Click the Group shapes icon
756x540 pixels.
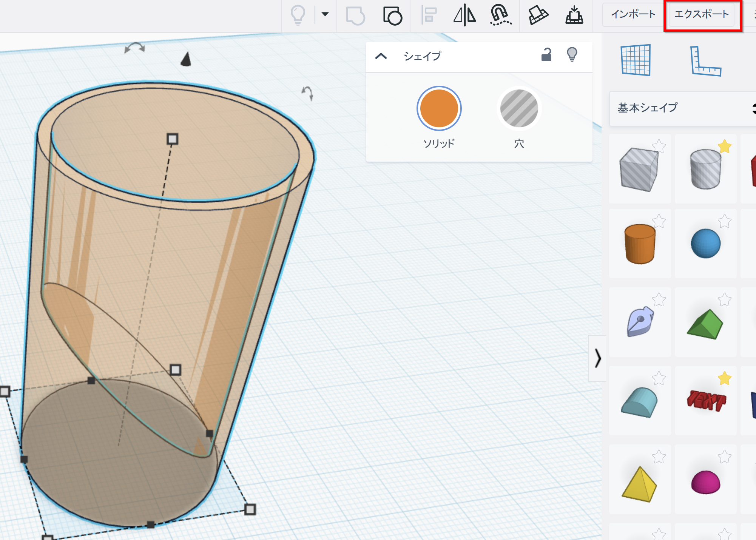355,15
